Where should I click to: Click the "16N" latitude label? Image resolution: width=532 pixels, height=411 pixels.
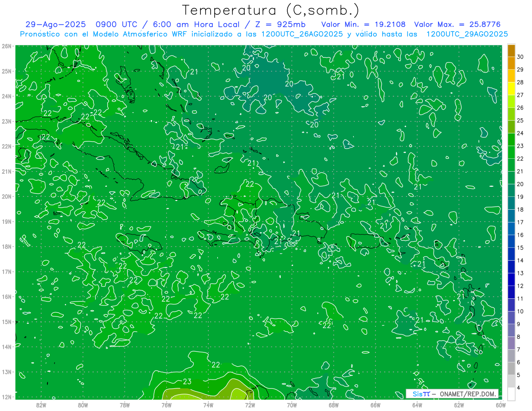tap(7, 297)
